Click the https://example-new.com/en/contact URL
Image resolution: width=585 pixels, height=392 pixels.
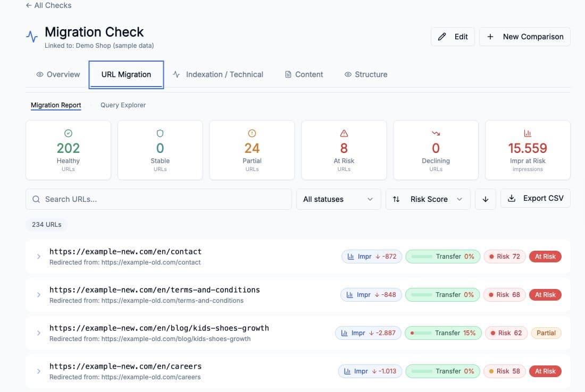tap(126, 252)
